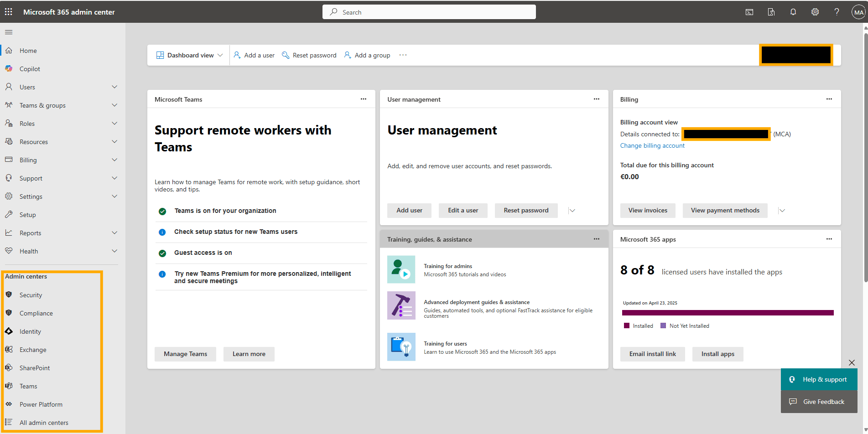The height and width of the screenshot is (434, 868).
Task: Open the Dashboard view dropdown
Action: point(189,55)
